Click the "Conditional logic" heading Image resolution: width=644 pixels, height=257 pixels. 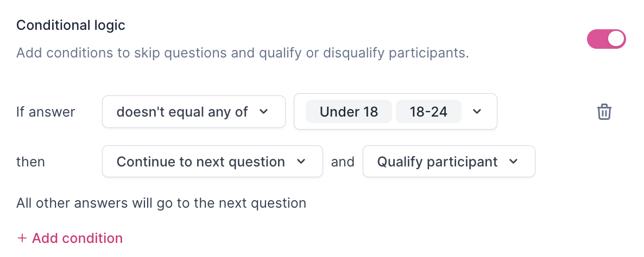71,25
